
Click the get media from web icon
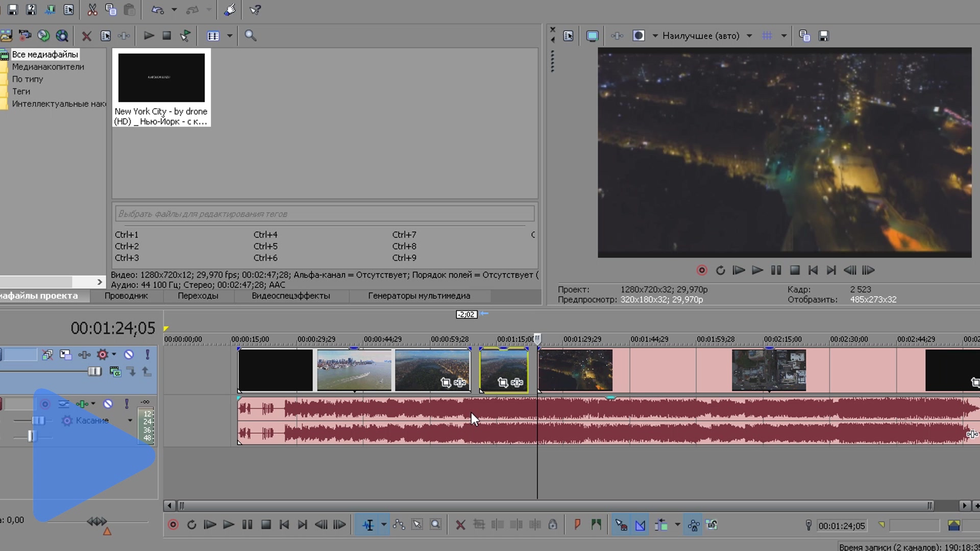click(x=62, y=36)
